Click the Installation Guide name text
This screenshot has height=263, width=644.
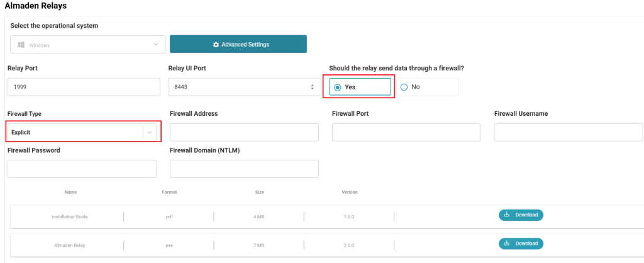[x=69, y=216]
